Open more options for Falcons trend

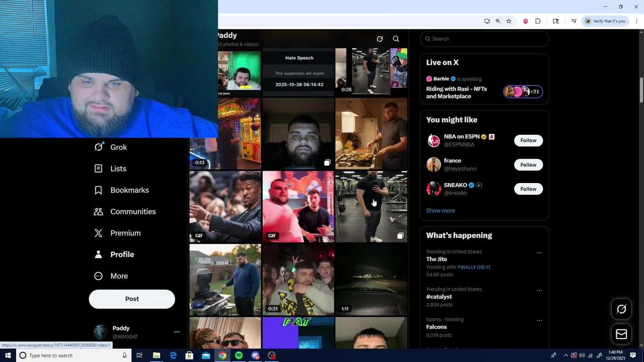pyautogui.click(x=539, y=320)
